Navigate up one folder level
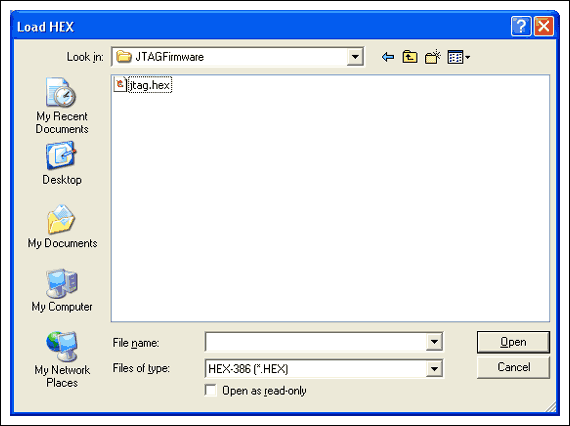This screenshot has height=426, width=570. tap(410, 57)
